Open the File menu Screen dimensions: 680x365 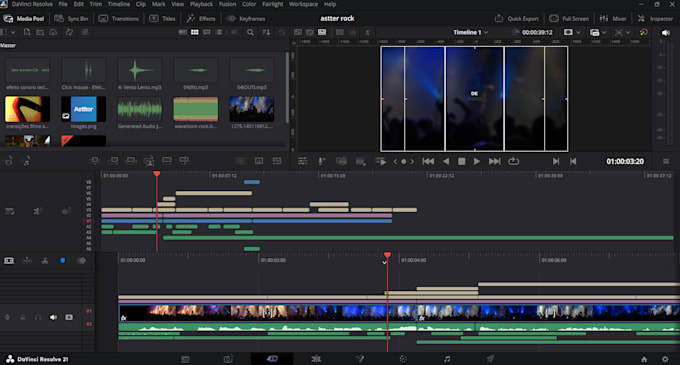pos(63,4)
